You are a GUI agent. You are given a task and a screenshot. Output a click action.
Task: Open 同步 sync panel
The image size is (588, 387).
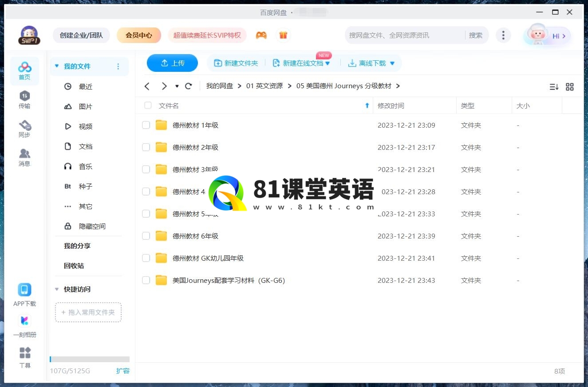coord(24,129)
